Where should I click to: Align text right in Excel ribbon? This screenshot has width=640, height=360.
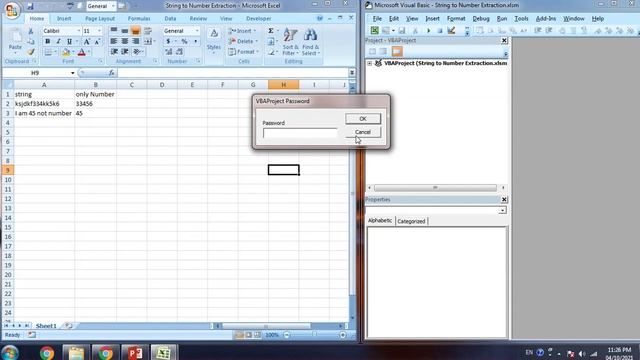pos(136,41)
